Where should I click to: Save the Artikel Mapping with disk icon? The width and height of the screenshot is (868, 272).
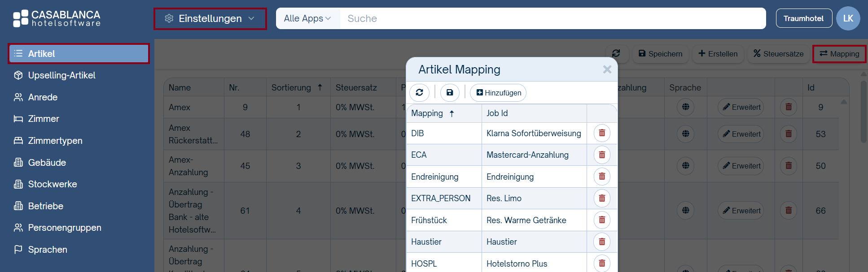pyautogui.click(x=450, y=93)
